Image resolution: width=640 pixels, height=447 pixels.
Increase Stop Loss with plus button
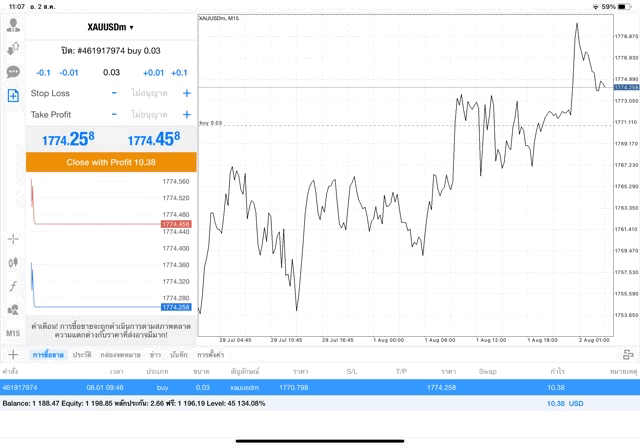click(186, 93)
